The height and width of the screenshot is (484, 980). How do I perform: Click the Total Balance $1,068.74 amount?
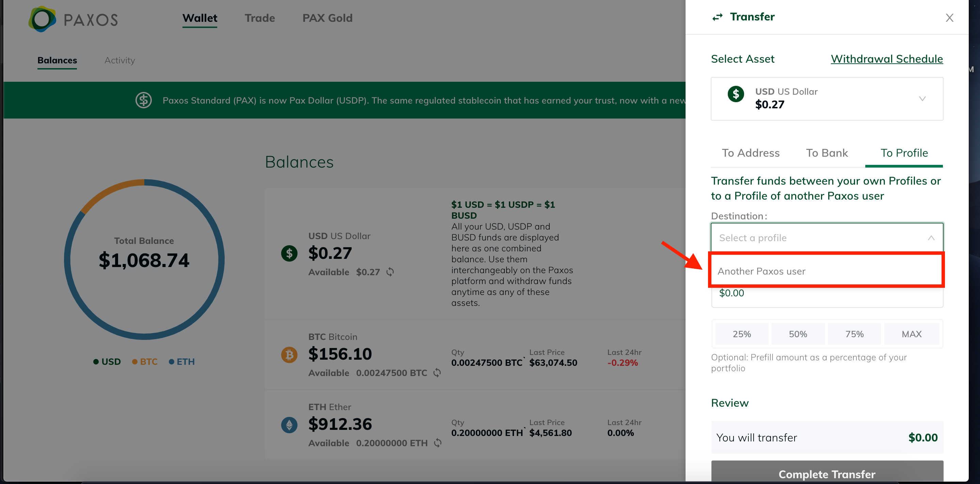(x=144, y=261)
